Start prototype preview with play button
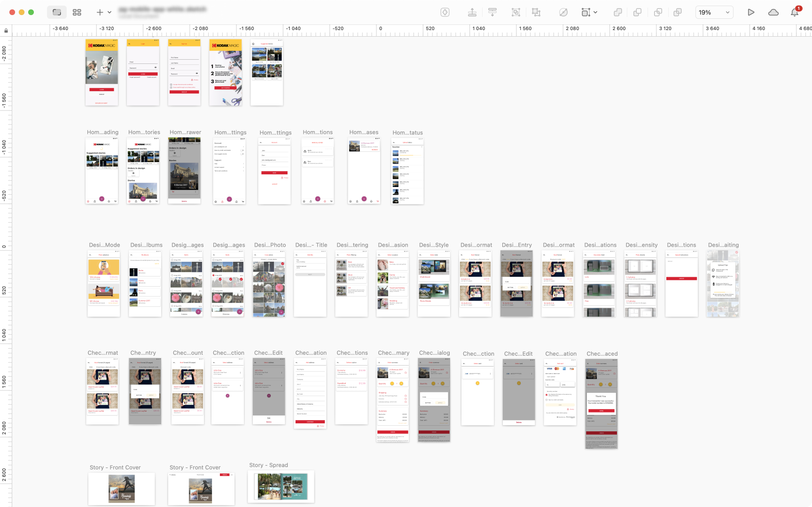Image resolution: width=812 pixels, height=507 pixels. point(751,12)
